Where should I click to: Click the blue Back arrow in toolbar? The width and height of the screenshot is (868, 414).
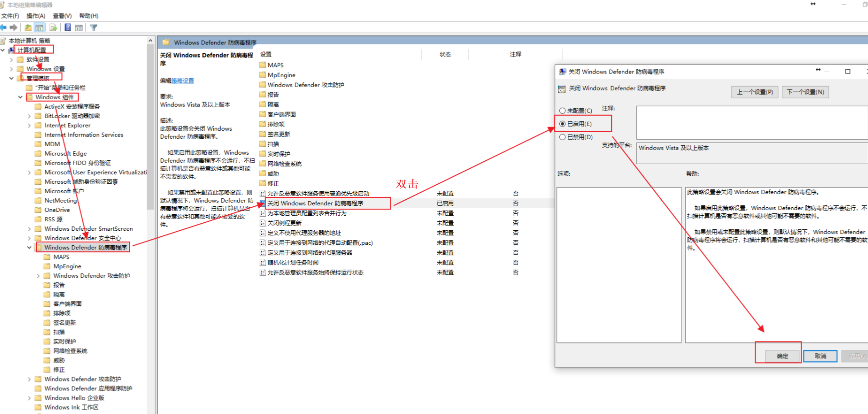click(x=4, y=28)
